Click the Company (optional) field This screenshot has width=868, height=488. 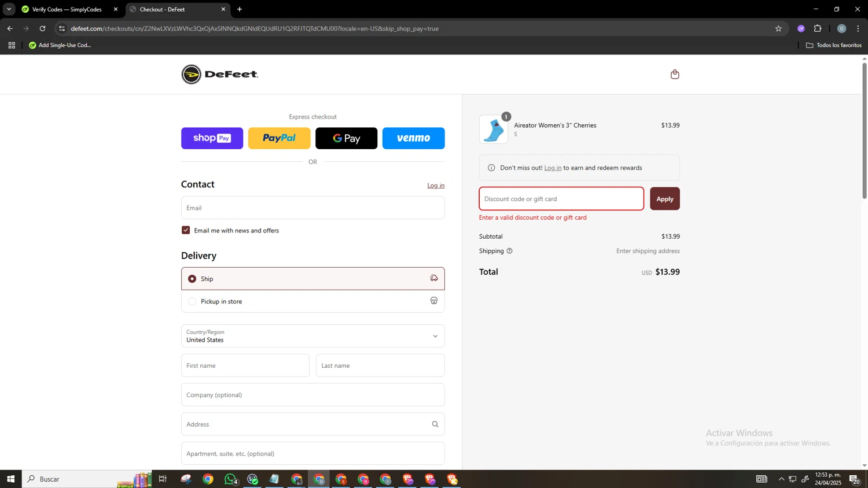(313, 395)
